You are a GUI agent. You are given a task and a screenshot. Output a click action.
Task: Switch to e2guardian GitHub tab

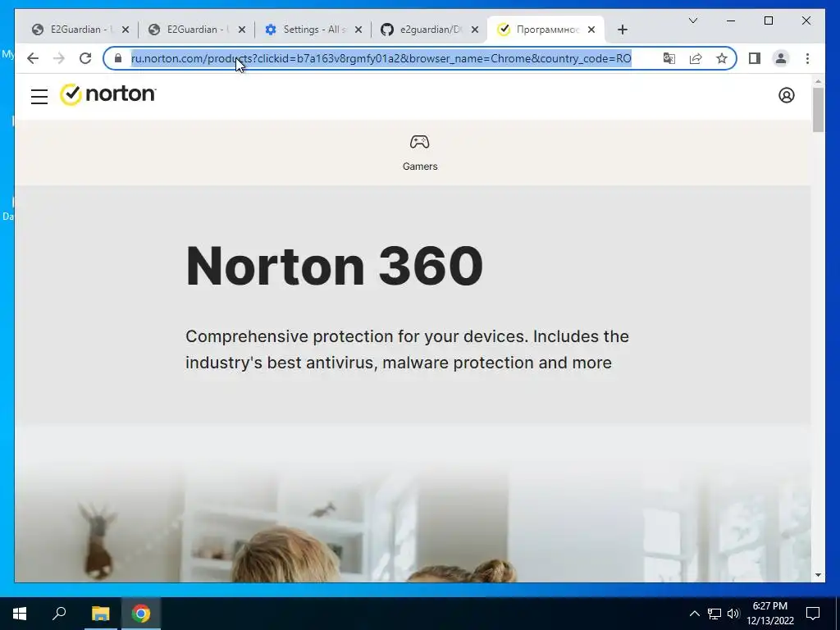[x=430, y=30]
